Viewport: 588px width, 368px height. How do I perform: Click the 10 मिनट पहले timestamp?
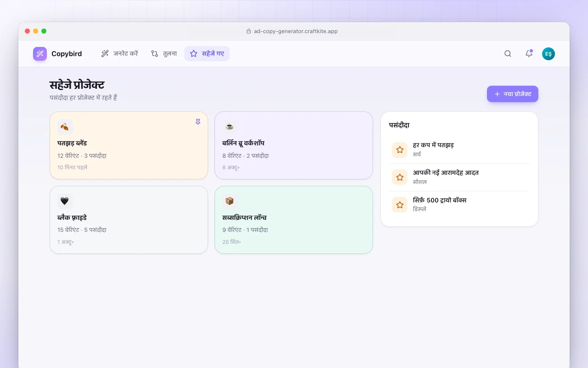coord(73,167)
